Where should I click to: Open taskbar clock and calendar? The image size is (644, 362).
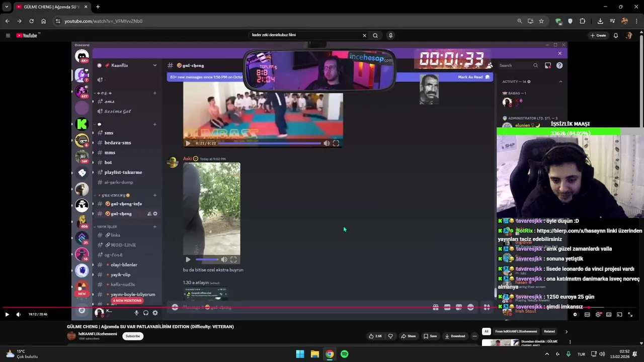click(x=621, y=354)
